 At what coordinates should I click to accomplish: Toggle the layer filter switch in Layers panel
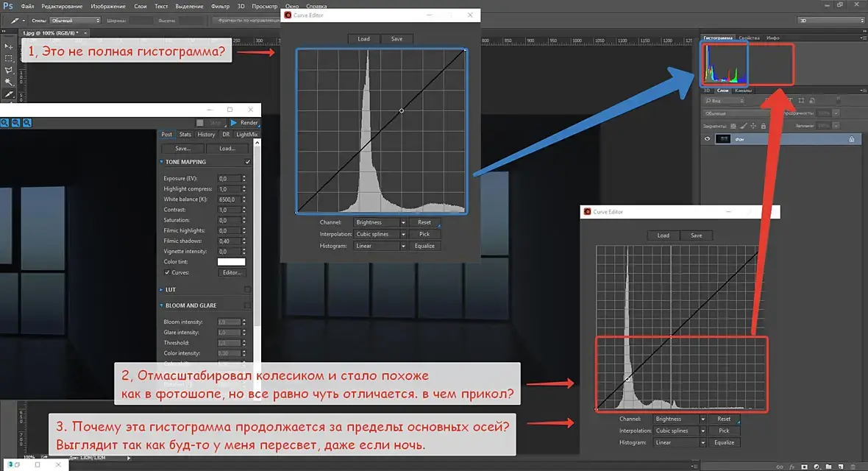(x=838, y=100)
